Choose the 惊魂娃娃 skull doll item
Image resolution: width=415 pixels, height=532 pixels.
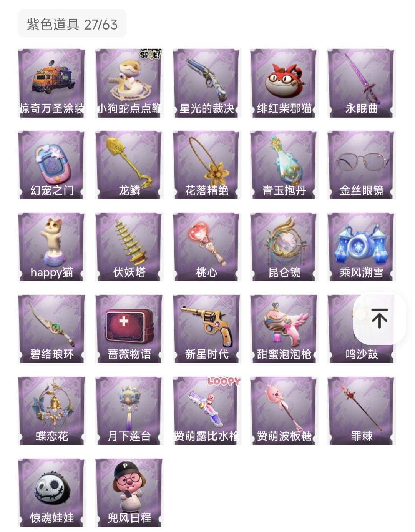tap(52, 492)
